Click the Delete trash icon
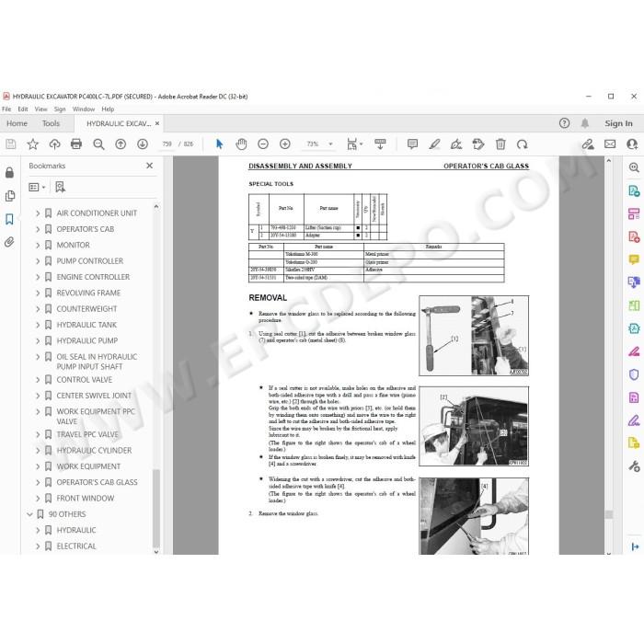This screenshot has height=644, width=644. [x=500, y=144]
